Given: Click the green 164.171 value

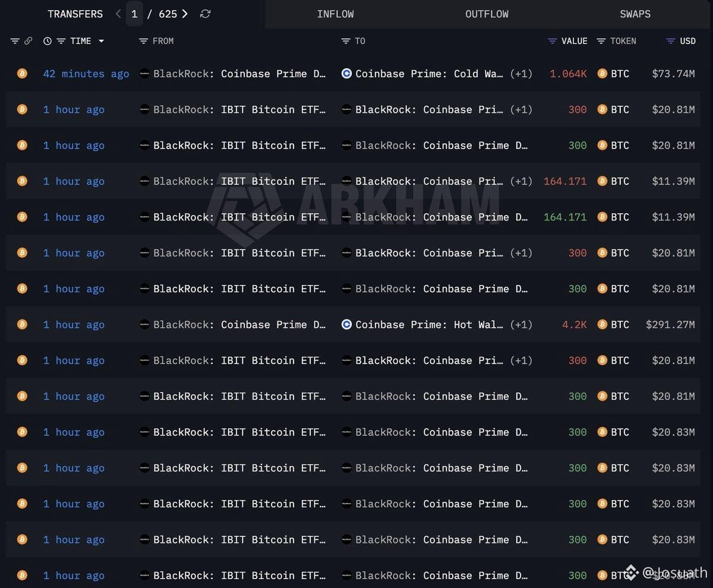Looking at the screenshot, I should [565, 217].
